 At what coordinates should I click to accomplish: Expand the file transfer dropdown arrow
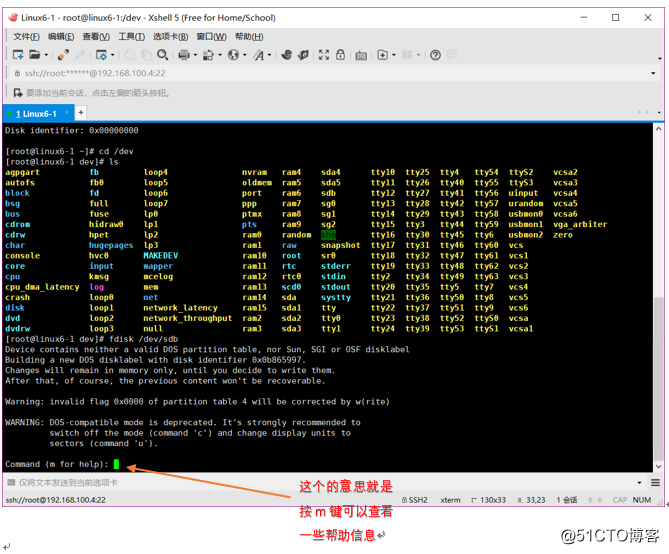click(x=220, y=55)
